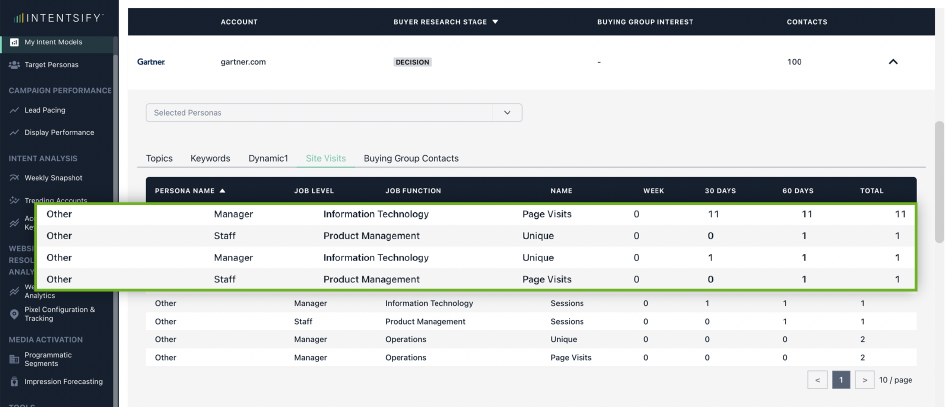Switch to the Keywords tab
The height and width of the screenshot is (407, 946).
click(210, 158)
